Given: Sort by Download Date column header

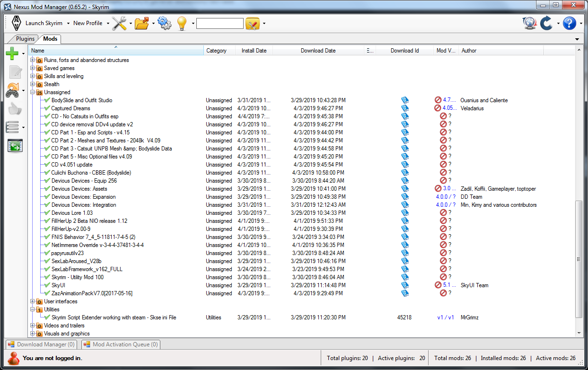Looking at the screenshot, I should click(x=318, y=51).
